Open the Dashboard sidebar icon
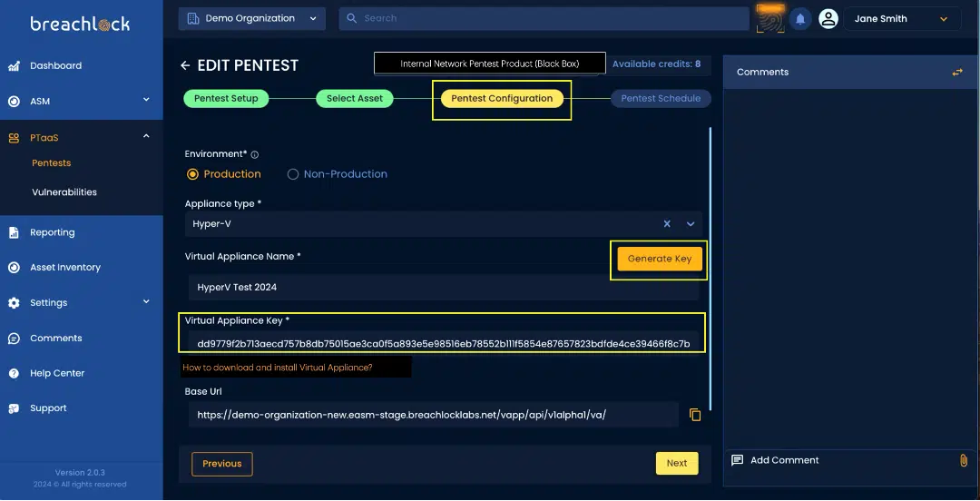980x501 pixels. click(14, 65)
